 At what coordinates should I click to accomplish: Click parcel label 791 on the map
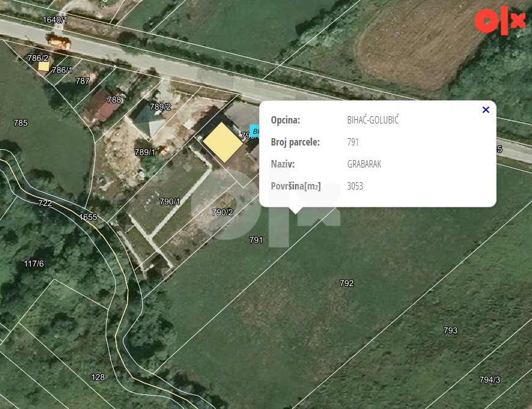[x=256, y=240]
